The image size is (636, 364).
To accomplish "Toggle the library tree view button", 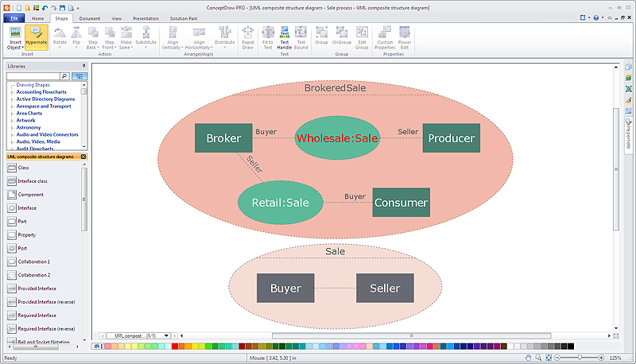I will tap(79, 76).
